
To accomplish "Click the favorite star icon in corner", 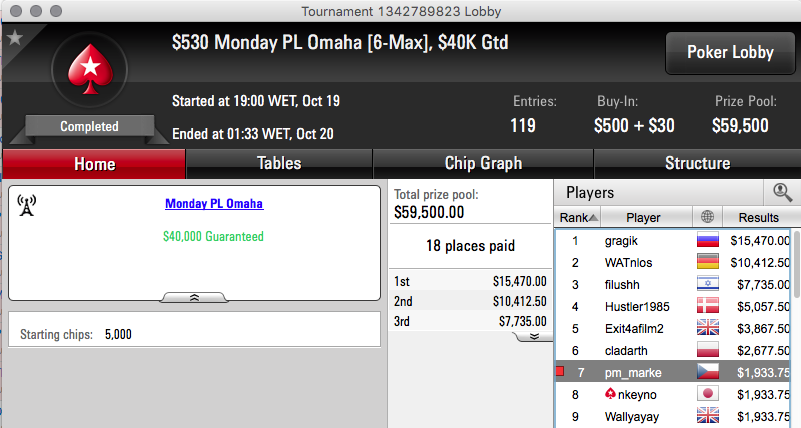I will pyautogui.click(x=15, y=37).
